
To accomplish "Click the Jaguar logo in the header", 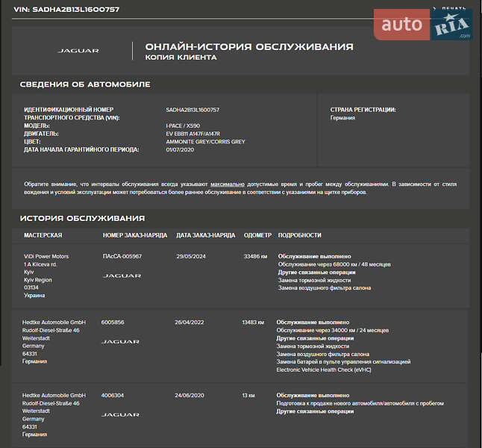I will click(78, 51).
